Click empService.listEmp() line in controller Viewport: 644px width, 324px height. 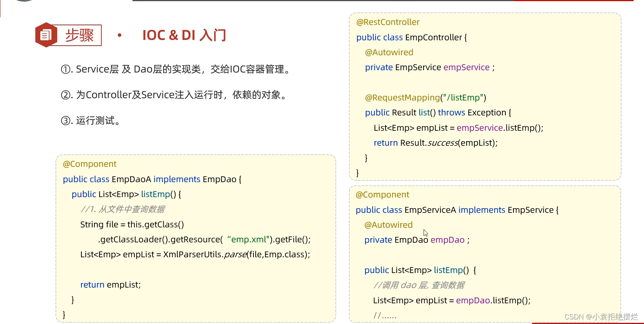(x=459, y=128)
